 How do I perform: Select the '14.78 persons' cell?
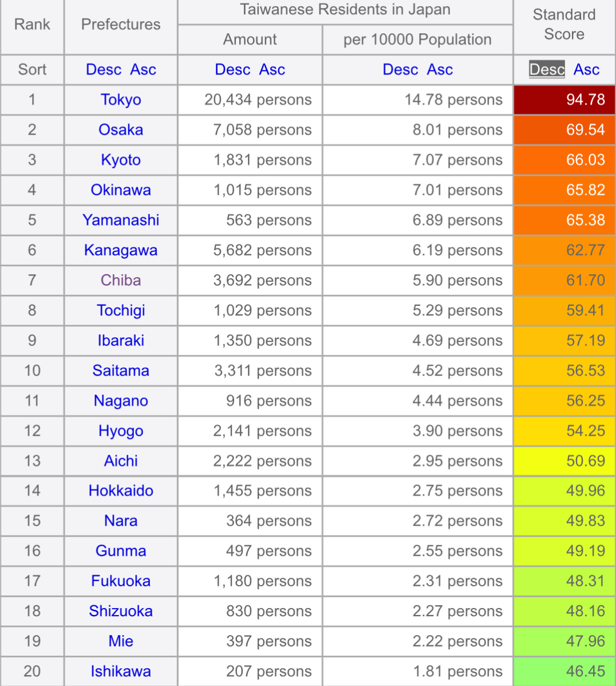(418, 100)
